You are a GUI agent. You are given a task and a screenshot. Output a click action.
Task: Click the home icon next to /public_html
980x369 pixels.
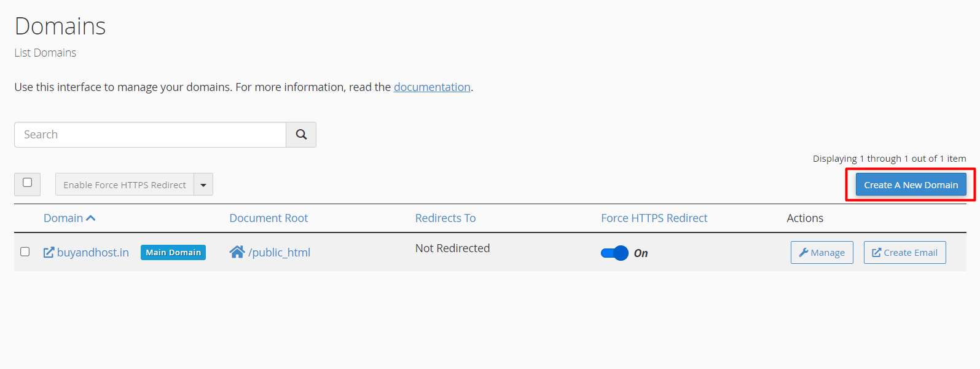238,252
